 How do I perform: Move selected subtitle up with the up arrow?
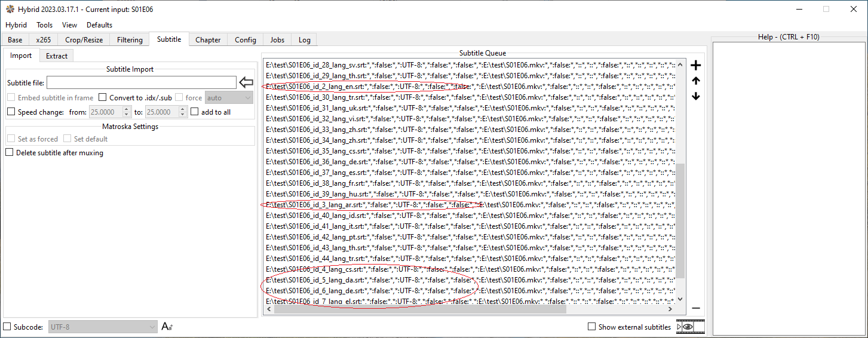point(695,81)
